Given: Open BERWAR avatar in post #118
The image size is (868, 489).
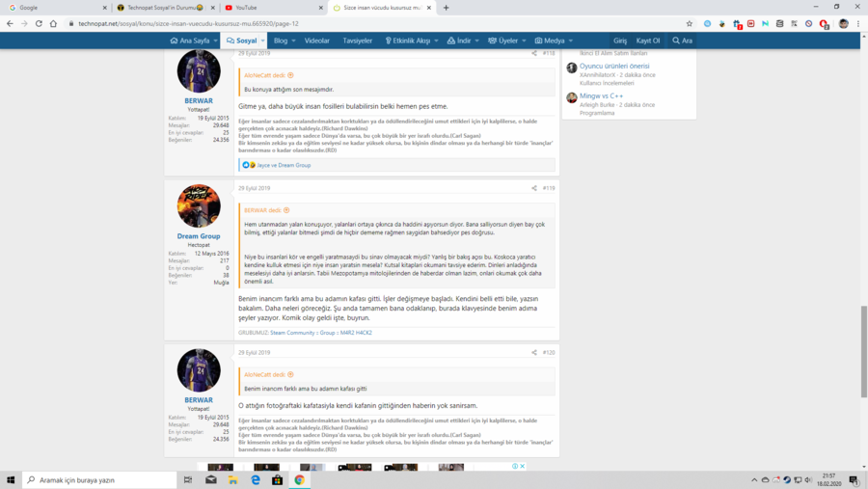Looking at the screenshot, I should coord(199,70).
